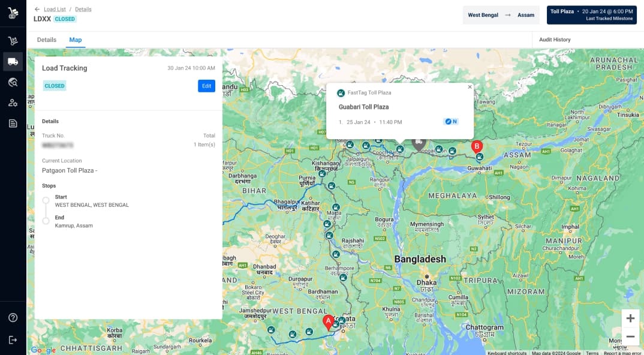Switch to the Details tab

[47, 40]
